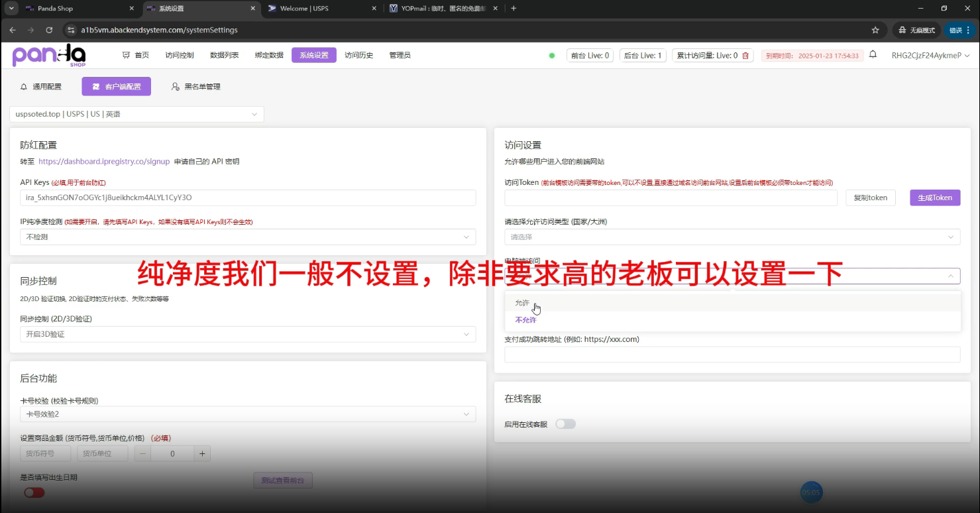Open a new browser tab

(514, 9)
